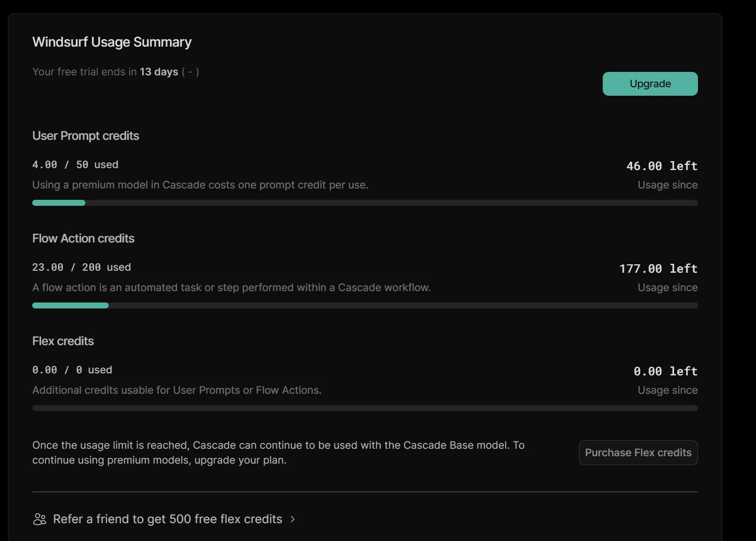
Task: Click the 23.00 / 200 used counter
Action: pyautogui.click(x=81, y=267)
